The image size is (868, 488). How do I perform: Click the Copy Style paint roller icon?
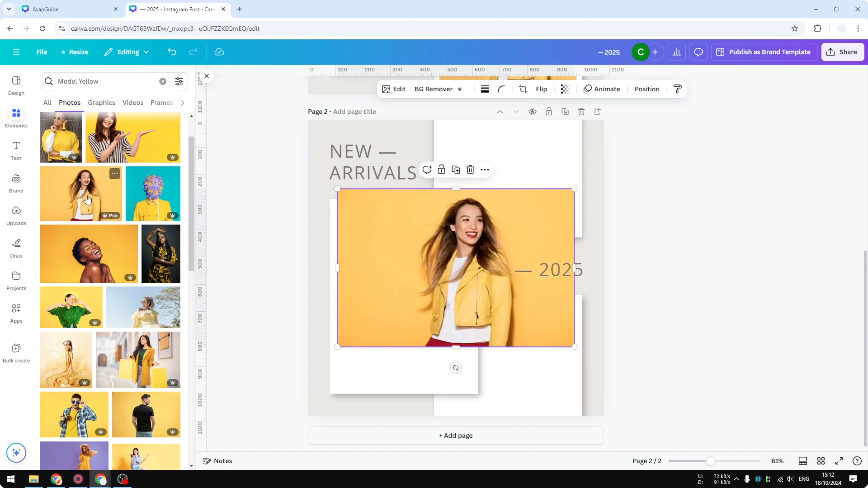pos(678,89)
